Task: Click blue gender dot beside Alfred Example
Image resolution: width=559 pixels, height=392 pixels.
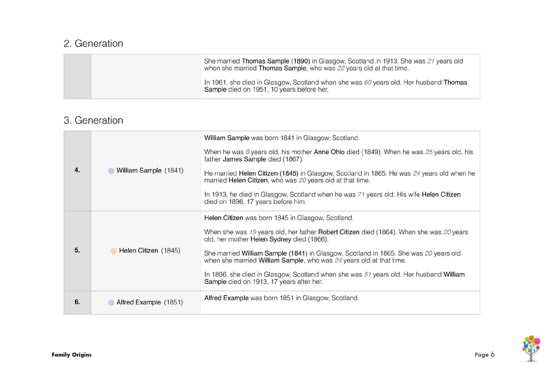Action: [x=111, y=302]
